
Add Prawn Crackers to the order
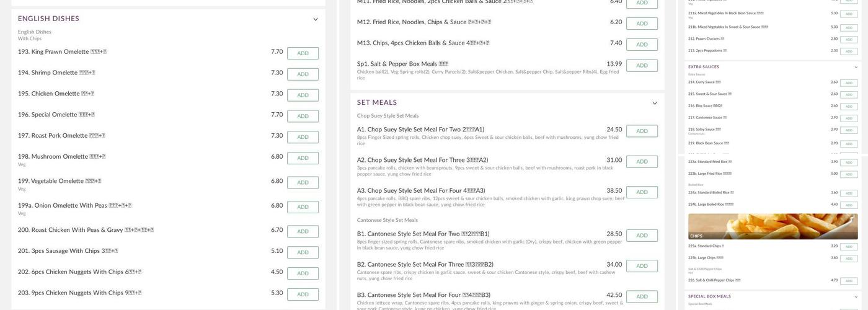tap(849, 39)
